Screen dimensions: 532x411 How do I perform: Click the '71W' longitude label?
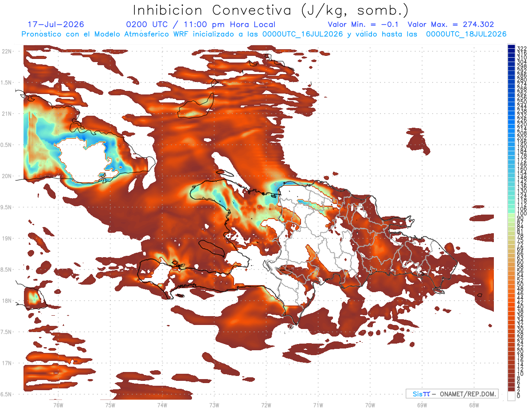(x=318, y=405)
